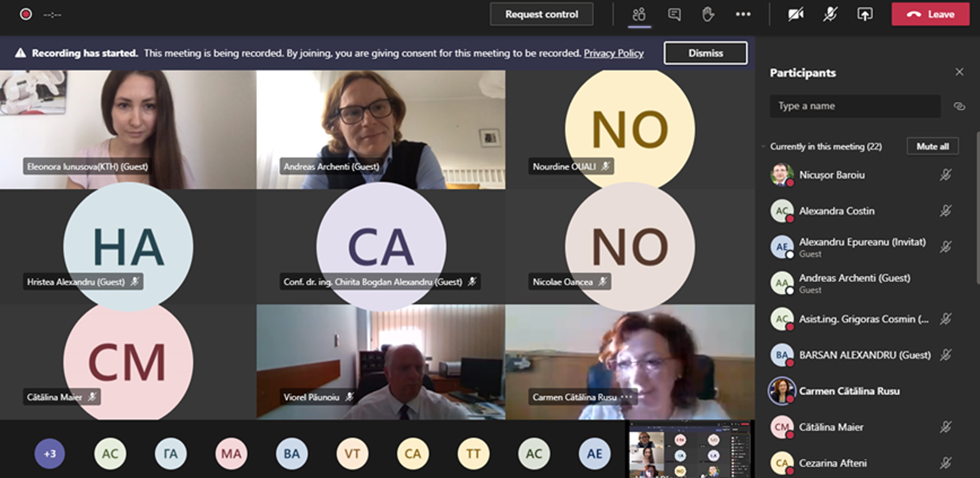Click the ГА avatar in bottom strip
Screen dimensions: 980x478
point(171,454)
